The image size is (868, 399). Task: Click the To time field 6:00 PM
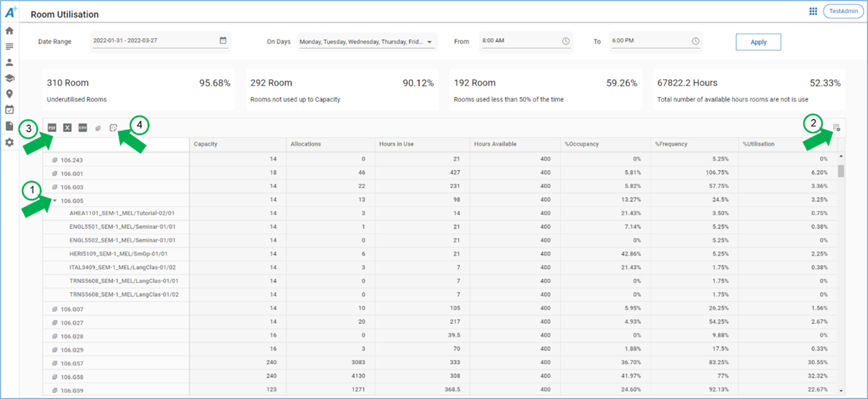coord(656,41)
